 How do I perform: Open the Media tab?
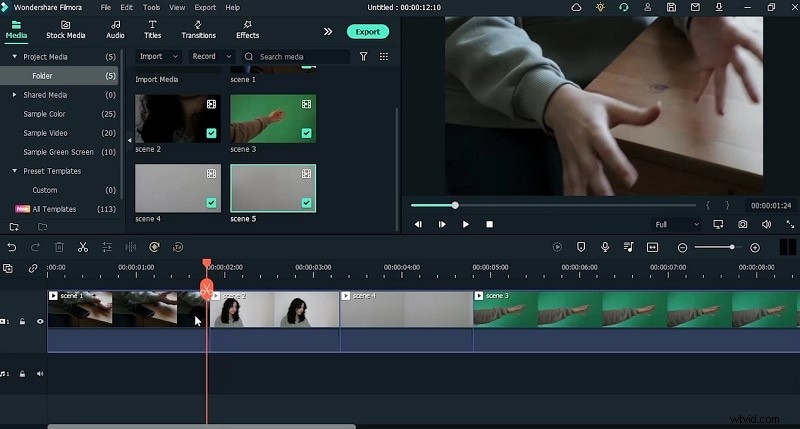point(16,30)
